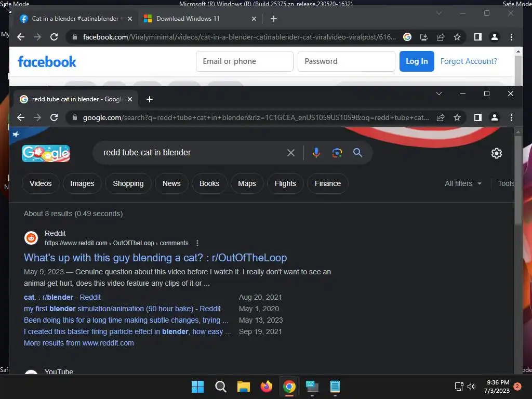Image resolution: width=532 pixels, height=399 pixels.
Task: Open More results from www.reddit.com
Action: click(x=79, y=343)
